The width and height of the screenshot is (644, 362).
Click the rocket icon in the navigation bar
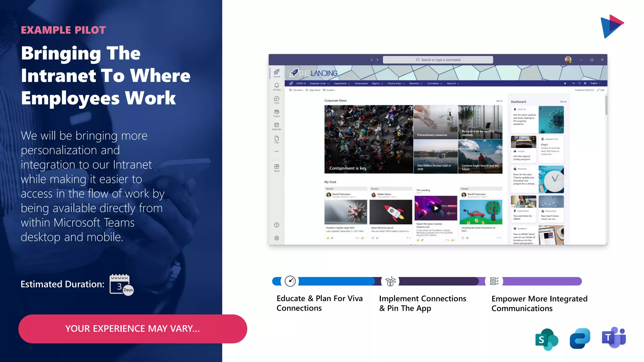(291, 84)
